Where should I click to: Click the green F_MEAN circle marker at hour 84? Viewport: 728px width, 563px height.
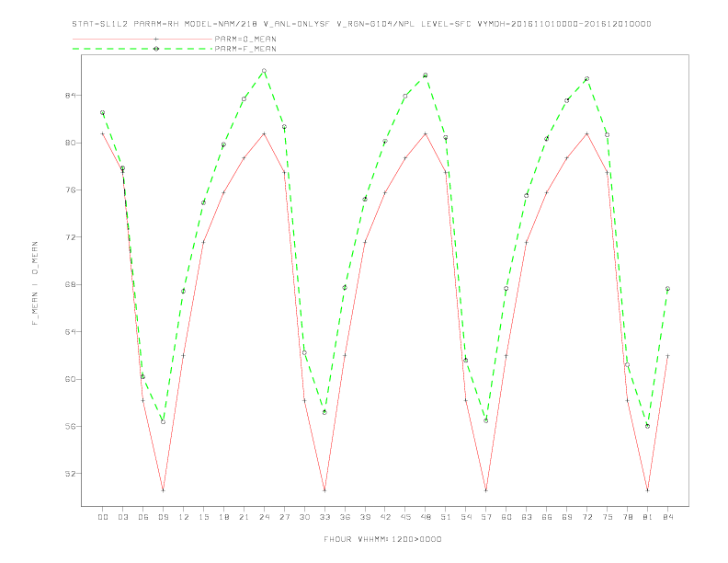point(667,289)
